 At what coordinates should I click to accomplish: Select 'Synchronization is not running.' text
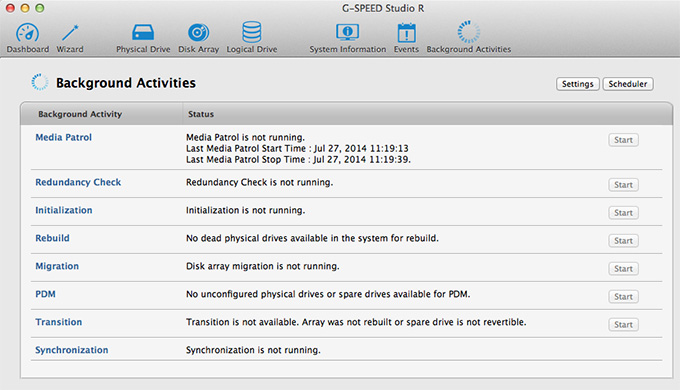[x=253, y=350]
